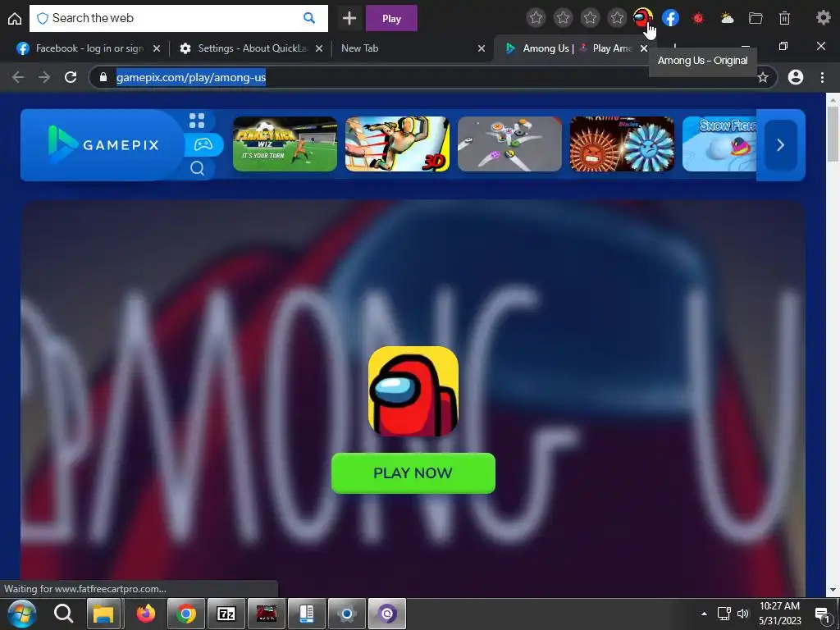The width and height of the screenshot is (840, 630).
Task: Close the Among Us tab
Action: 644,48
